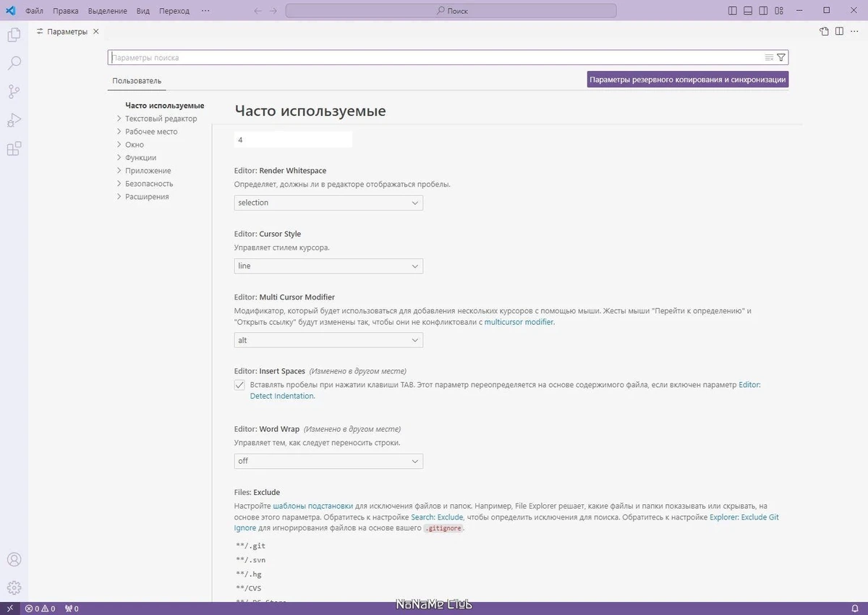The width and height of the screenshot is (868, 615).
Task: Split the editor to the right
Action: pyautogui.click(x=839, y=32)
